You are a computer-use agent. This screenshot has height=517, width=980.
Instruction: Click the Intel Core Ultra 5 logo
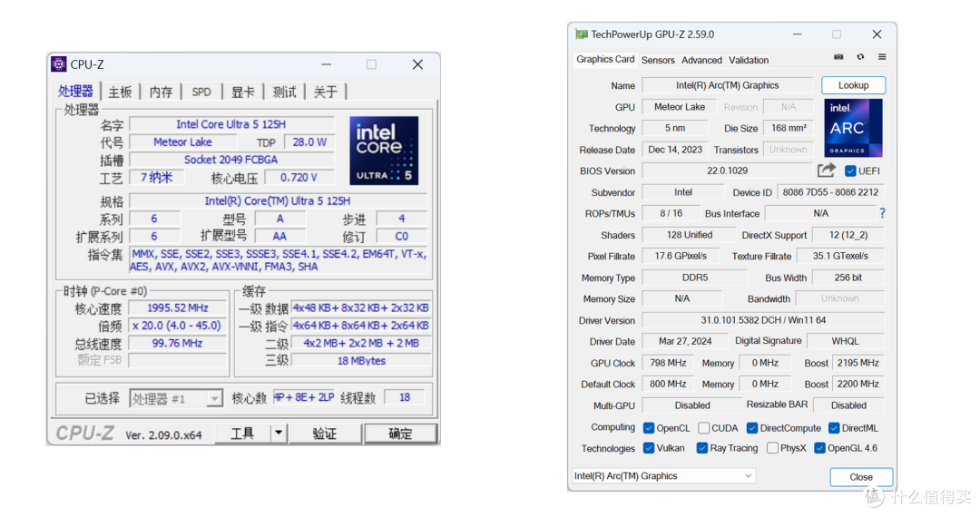click(x=384, y=151)
